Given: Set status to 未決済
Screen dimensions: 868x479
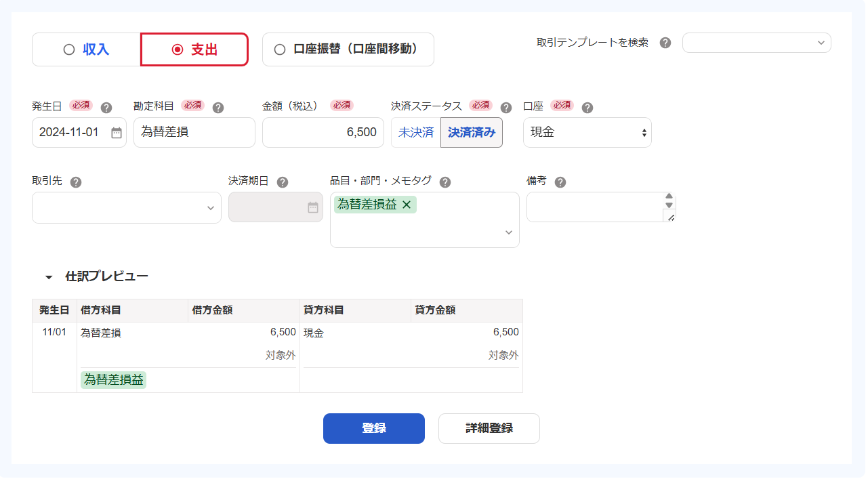Looking at the screenshot, I should (416, 133).
